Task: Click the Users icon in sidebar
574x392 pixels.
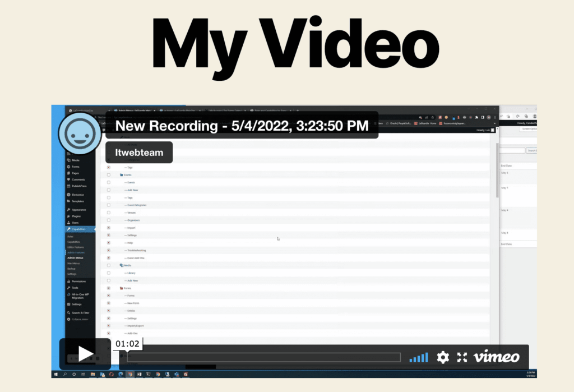Action: click(x=68, y=223)
